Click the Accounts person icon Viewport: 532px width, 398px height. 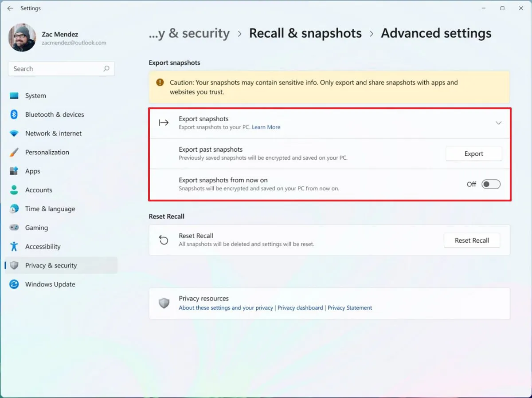[13, 190]
